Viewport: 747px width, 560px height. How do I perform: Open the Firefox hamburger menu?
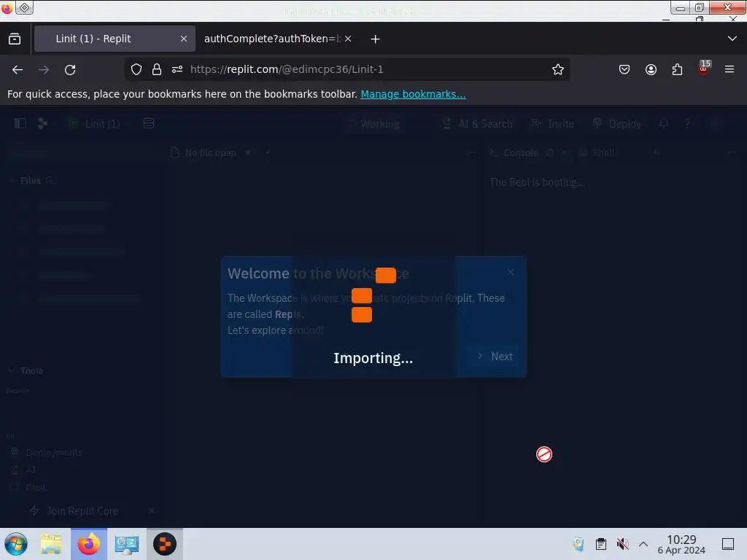pyautogui.click(x=729, y=69)
